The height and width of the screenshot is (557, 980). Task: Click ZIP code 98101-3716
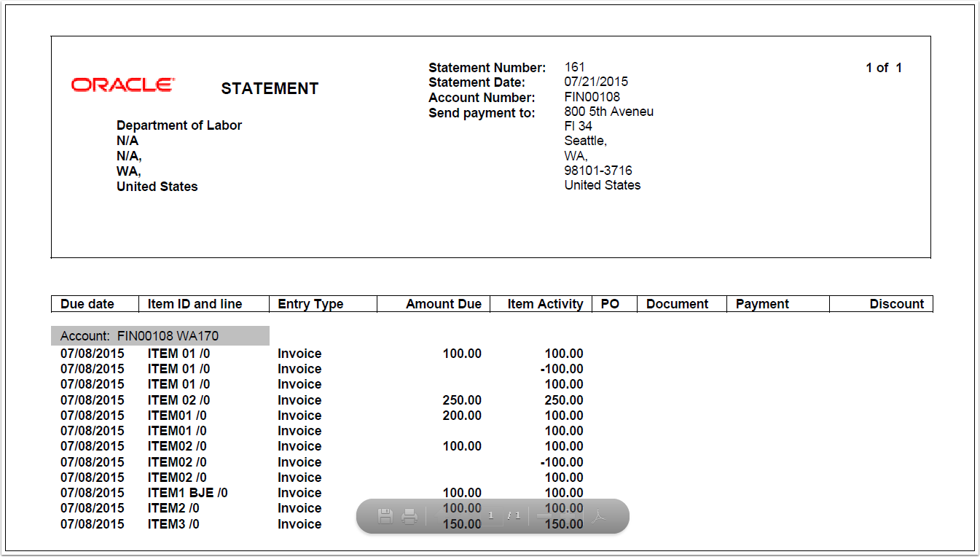pyautogui.click(x=598, y=171)
